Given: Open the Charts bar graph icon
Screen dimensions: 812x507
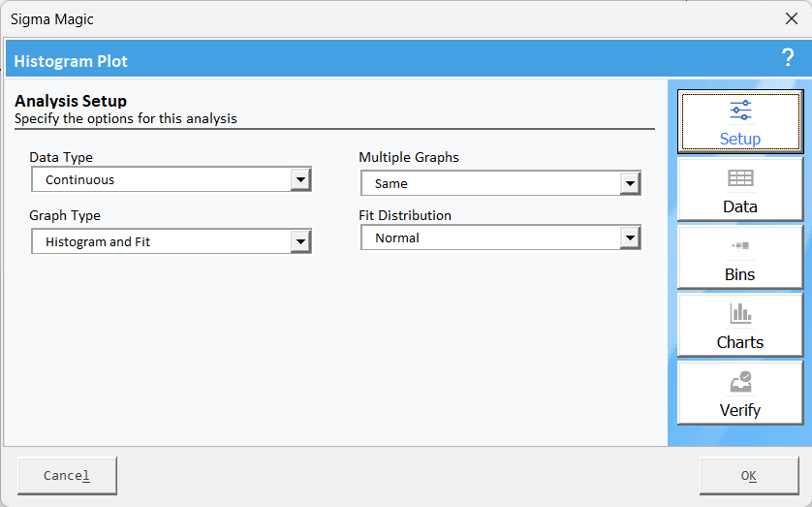Looking at the screenshot, I should 740,313.
